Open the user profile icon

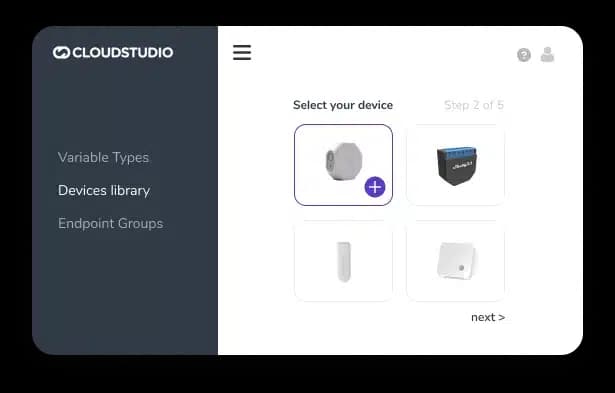[547, 55]
